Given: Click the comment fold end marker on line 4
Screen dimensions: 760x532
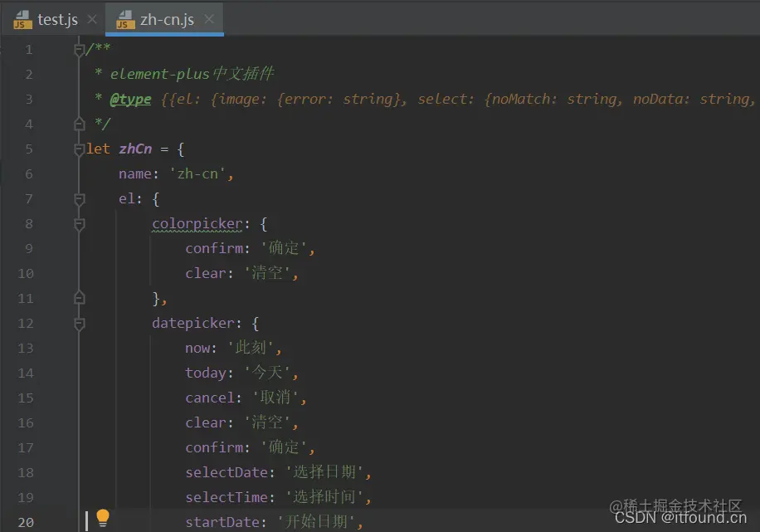Looking at the screenshot, I should 80,124.
